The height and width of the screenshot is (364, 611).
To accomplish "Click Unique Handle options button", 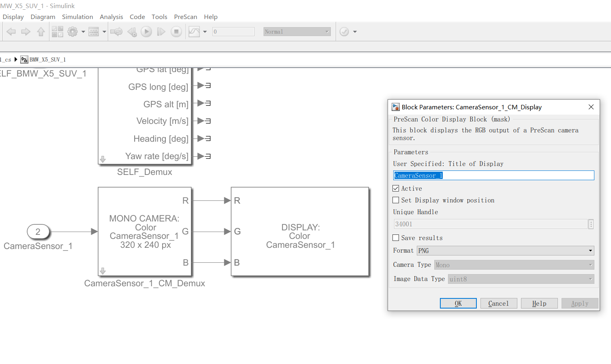I will [x=591, y=224].
